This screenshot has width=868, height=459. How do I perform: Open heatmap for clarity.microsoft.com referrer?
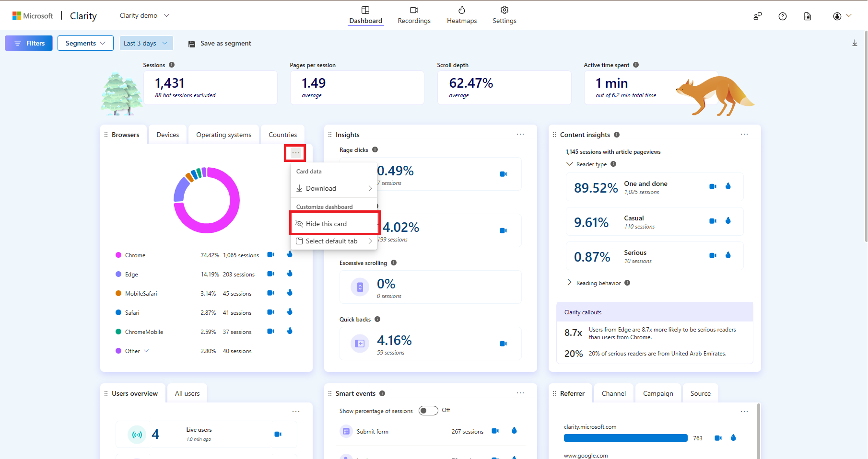(733, 438)
